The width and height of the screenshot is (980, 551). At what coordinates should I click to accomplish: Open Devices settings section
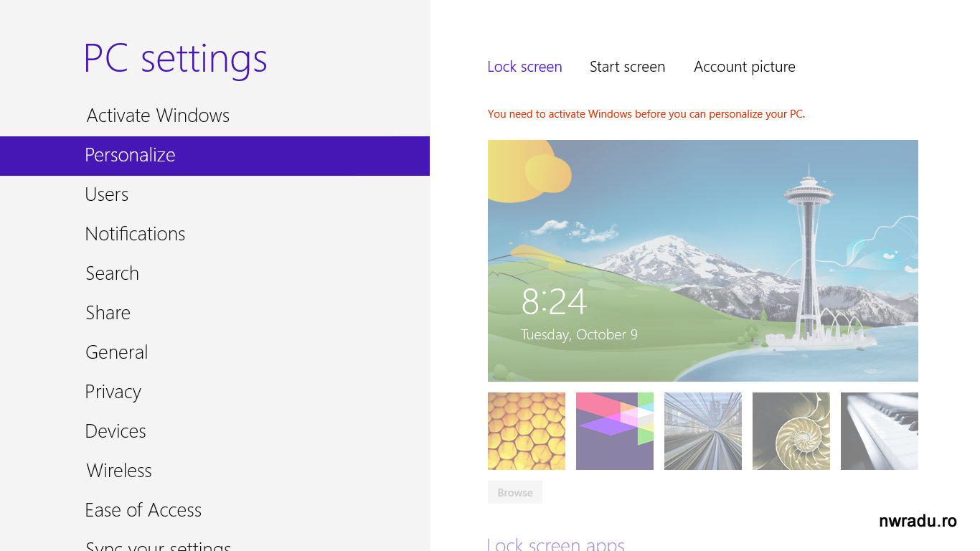click(x=116, y=431)
